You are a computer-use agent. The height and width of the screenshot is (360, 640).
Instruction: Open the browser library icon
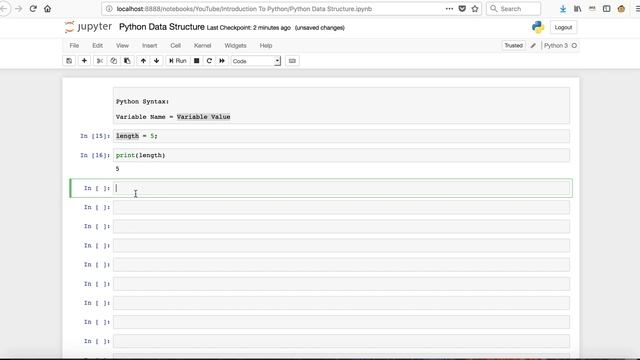[578, 9]
